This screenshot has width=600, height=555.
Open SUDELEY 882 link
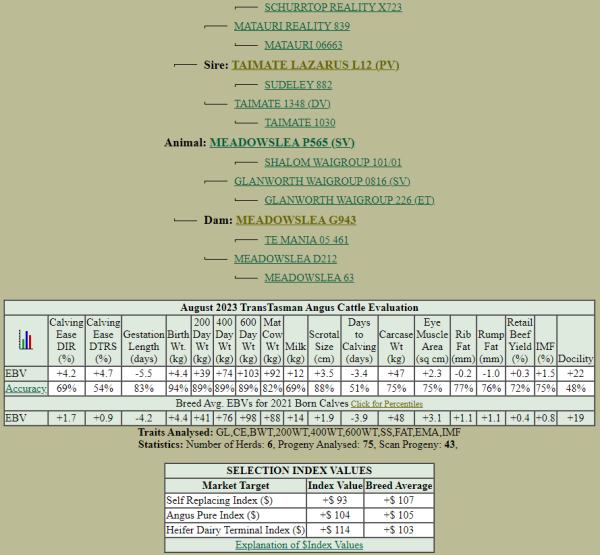click(x=298, y=85)
